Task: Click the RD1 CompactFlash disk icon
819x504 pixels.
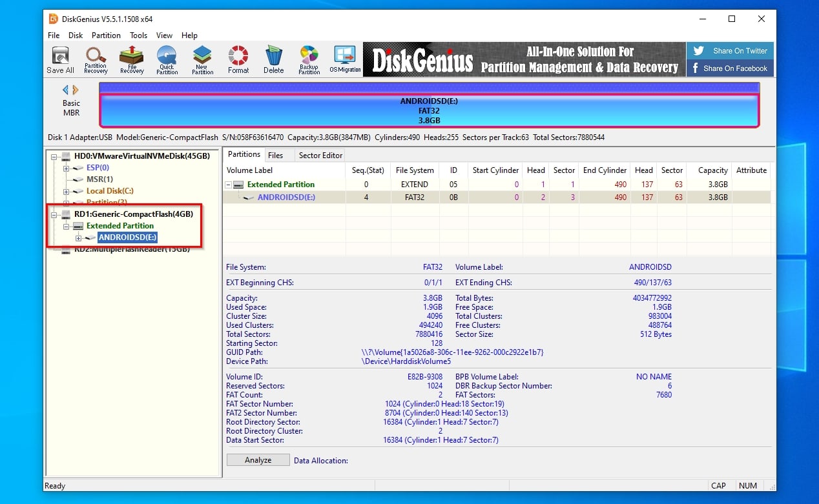Action: [x=65, y=214]
